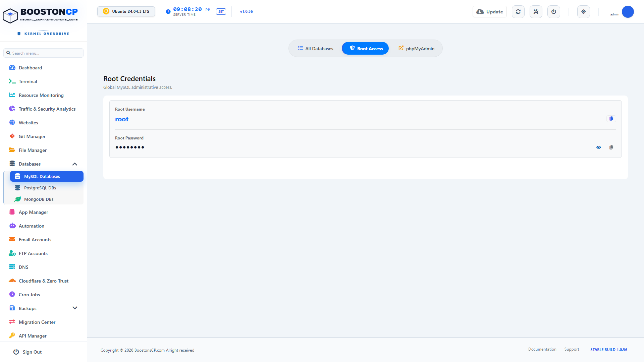Open the tools wrench icon in header
The image size is (644, 362).
(x=536, y=12)
